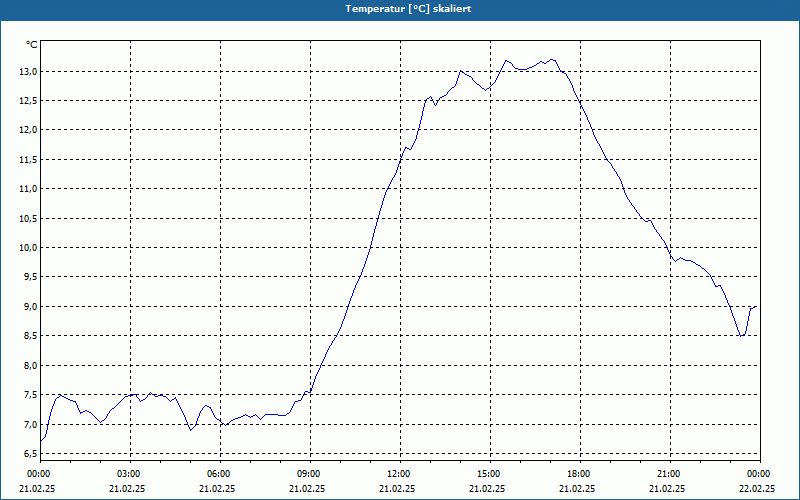Click the 'Temperatur [°C] skaliert' chart title
Viewport: 800px width, 500px height.
pyautogui.click(x=408, y=9)
